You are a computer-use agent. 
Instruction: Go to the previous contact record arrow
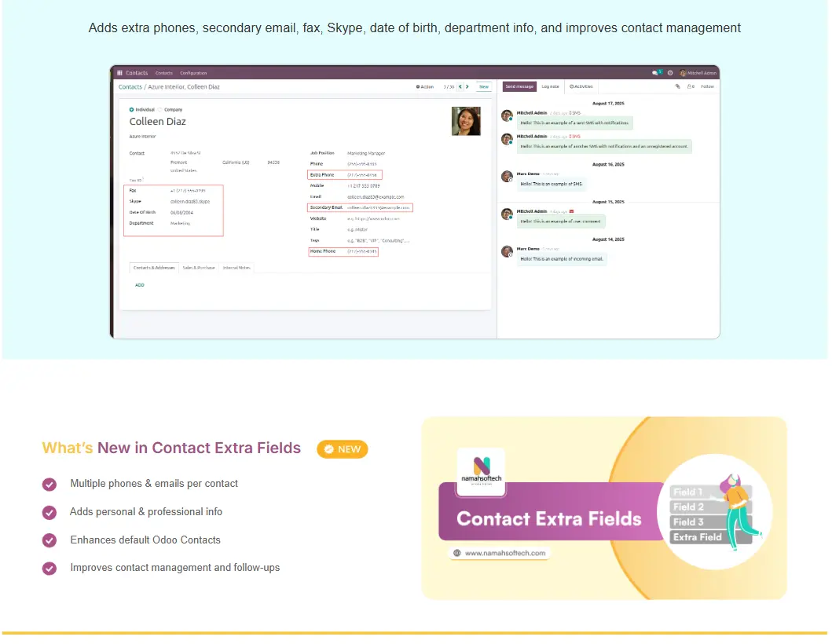[460, 86]
